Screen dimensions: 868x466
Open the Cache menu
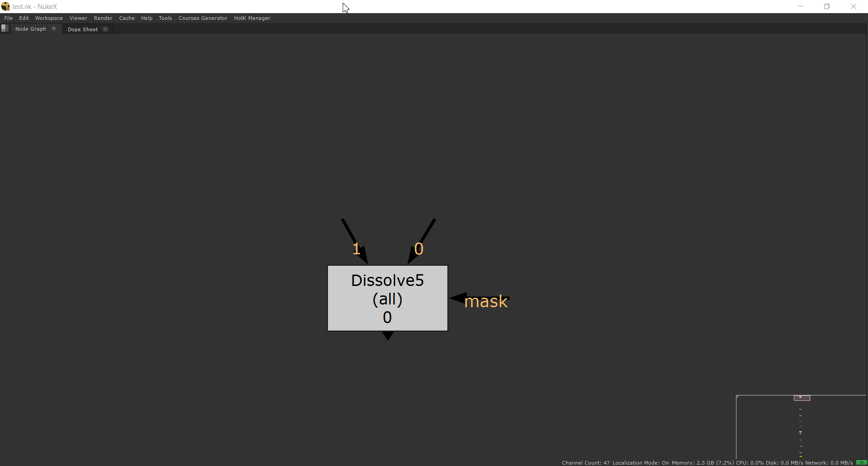pyautogui.click(x=127, y=18)
